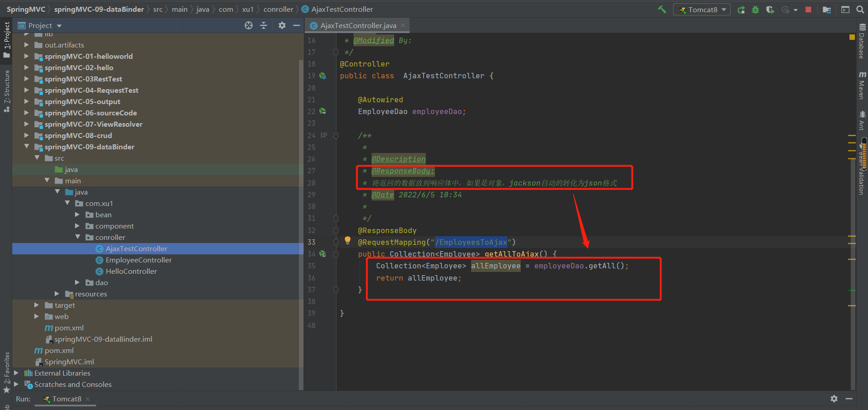Open the profiler dropdown arrow
Viewport: 868px width, 410px height.
point(796,10)
